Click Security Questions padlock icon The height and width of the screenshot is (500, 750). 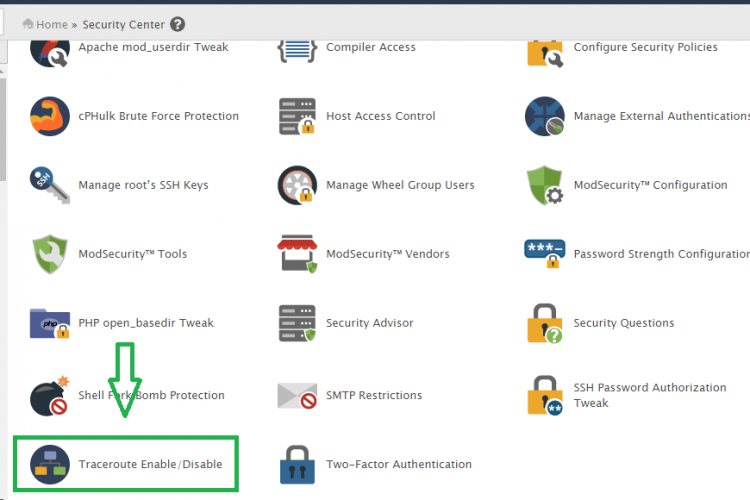[x=545, y=323]
